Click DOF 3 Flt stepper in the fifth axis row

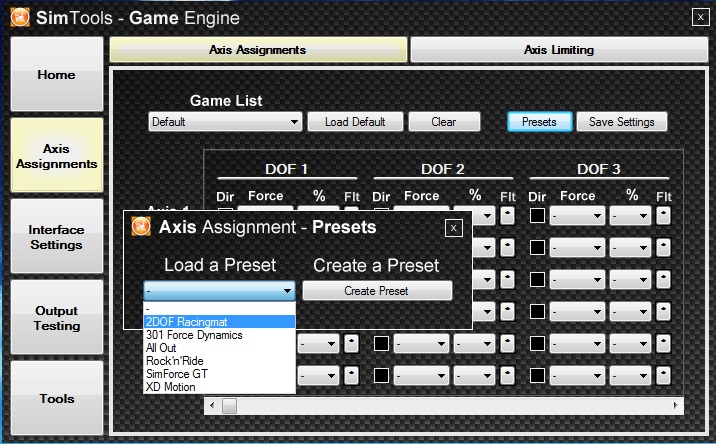[663, 344]
